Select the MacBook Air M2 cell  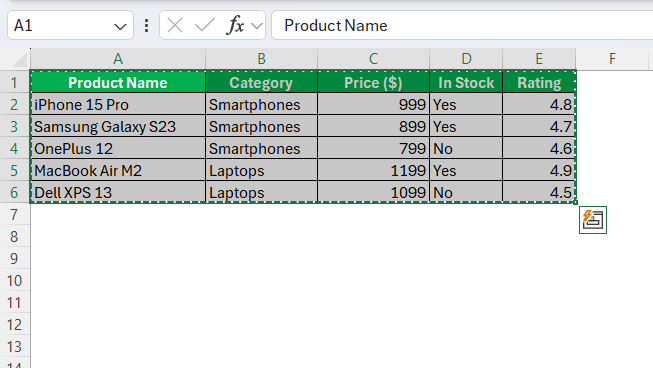pos(118,170)
